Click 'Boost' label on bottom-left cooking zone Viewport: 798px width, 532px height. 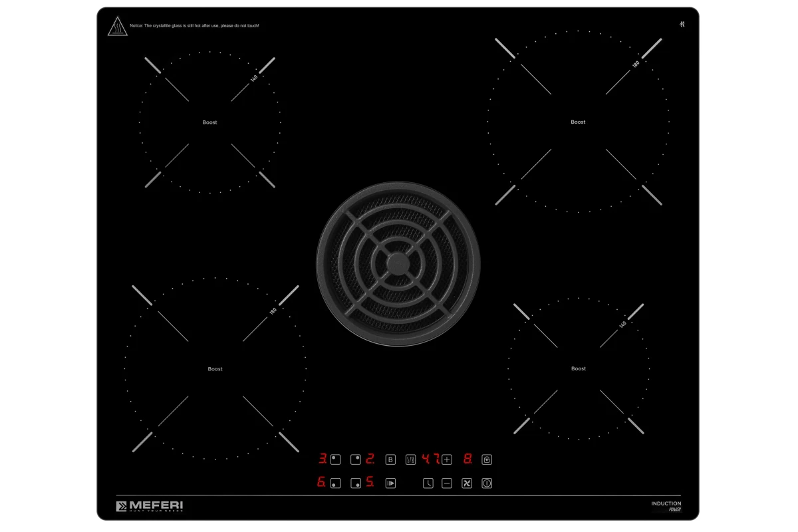click(215, 369)
